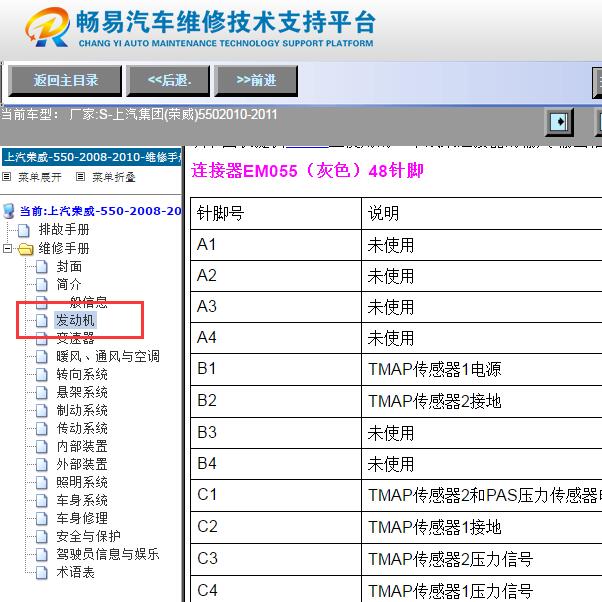Click the page icon beside 术语表
The image size is (602, 602).
[x=41, y=573]
